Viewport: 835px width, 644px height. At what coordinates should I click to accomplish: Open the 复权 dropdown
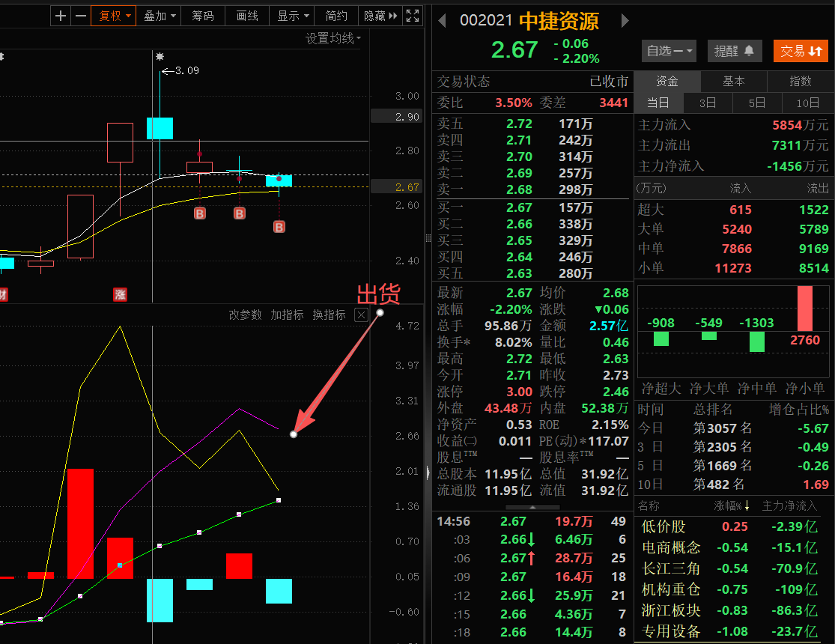tap(113, 16)
